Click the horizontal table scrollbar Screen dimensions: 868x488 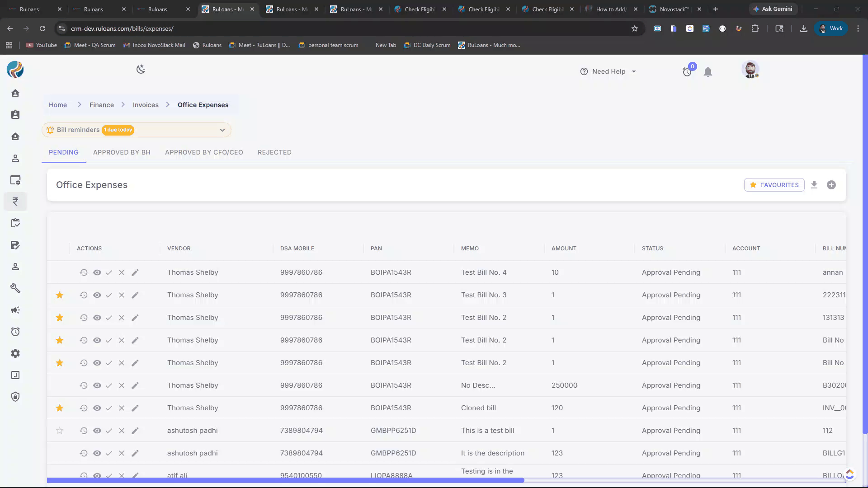pyautogui.click(x=285, y=480)
